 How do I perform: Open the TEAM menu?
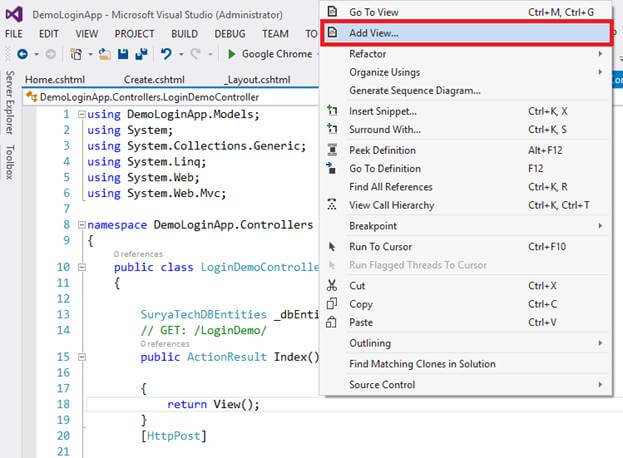275,34
